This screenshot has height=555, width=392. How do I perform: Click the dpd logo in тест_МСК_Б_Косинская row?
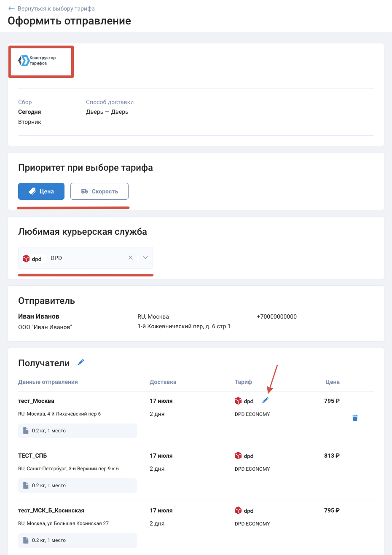coord(244,510)
